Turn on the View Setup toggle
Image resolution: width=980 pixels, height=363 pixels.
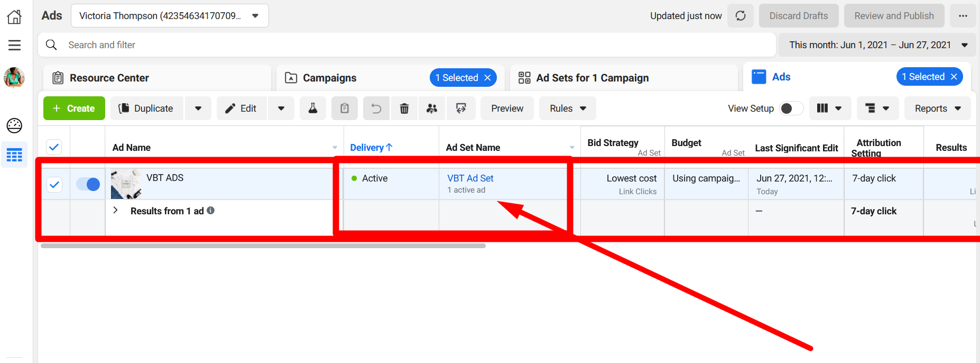791,108
